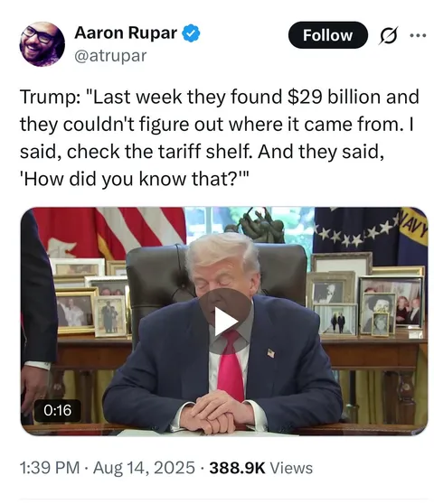
Task: Click the tweet text mentioning $29 billion
Action: (x=220, y=97)
